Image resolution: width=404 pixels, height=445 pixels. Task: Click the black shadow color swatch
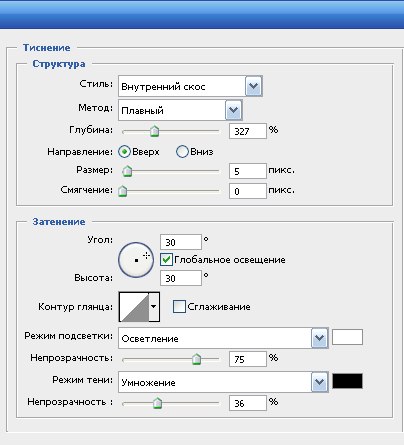(347, 381)
